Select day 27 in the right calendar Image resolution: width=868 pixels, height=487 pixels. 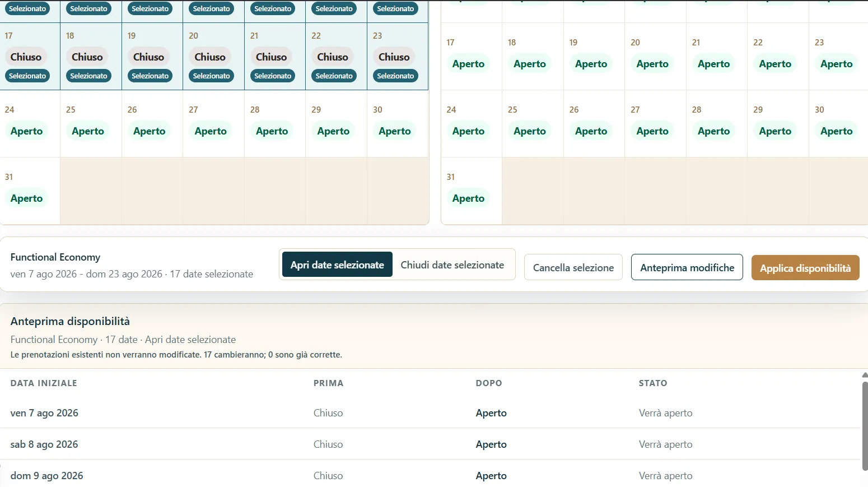[655, 124]
